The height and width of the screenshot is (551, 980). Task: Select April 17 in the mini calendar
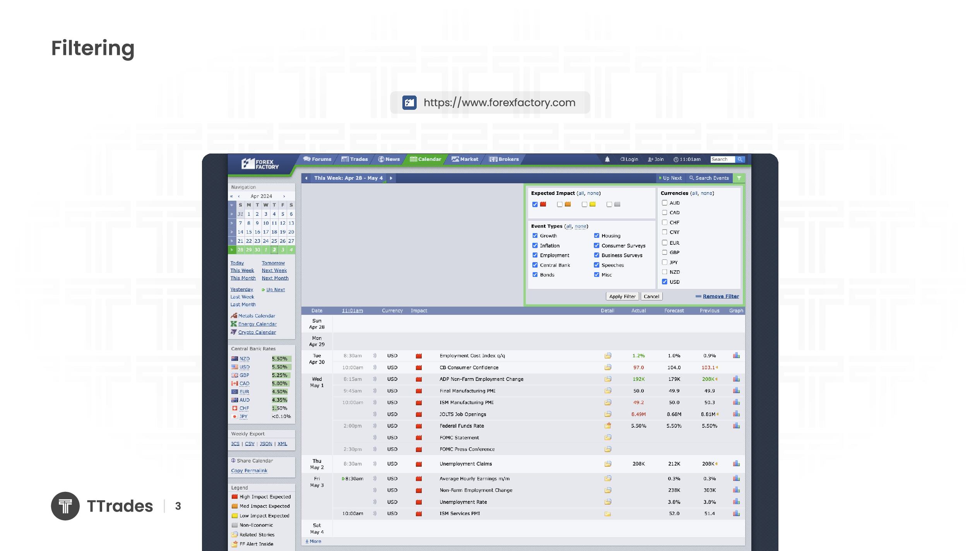[x=266, y=232]
